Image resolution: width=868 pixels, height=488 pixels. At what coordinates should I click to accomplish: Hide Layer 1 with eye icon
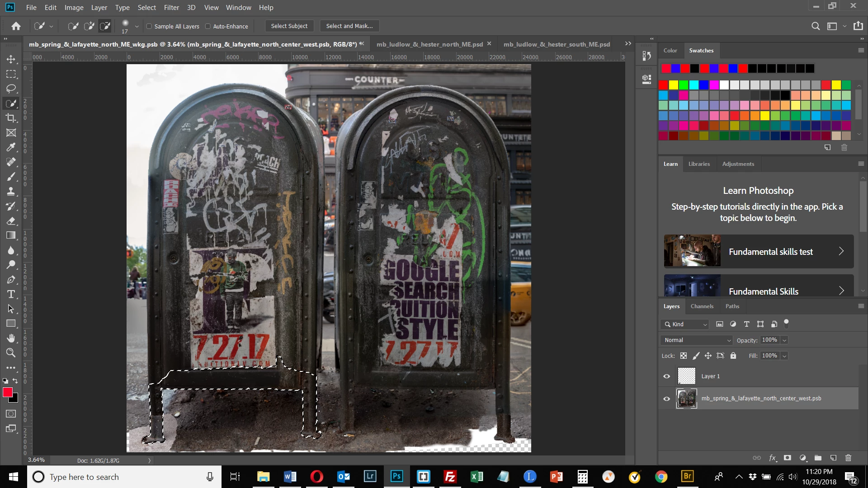point(666,376)
